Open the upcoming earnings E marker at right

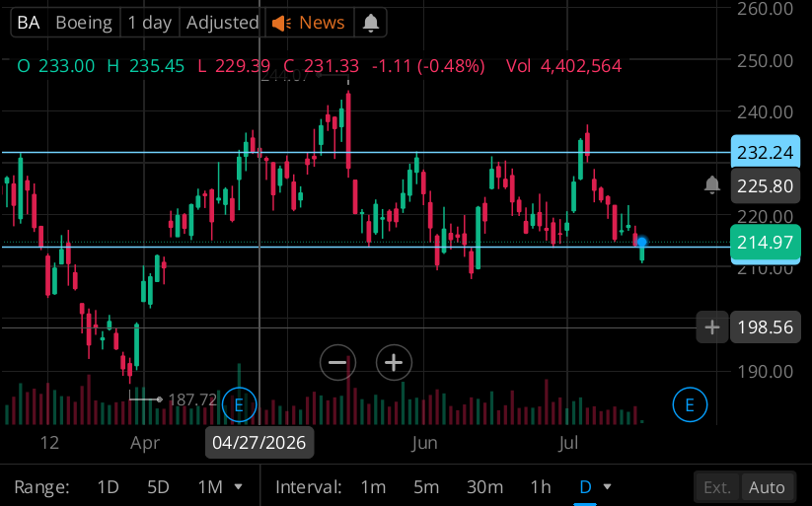coord(690,404)
